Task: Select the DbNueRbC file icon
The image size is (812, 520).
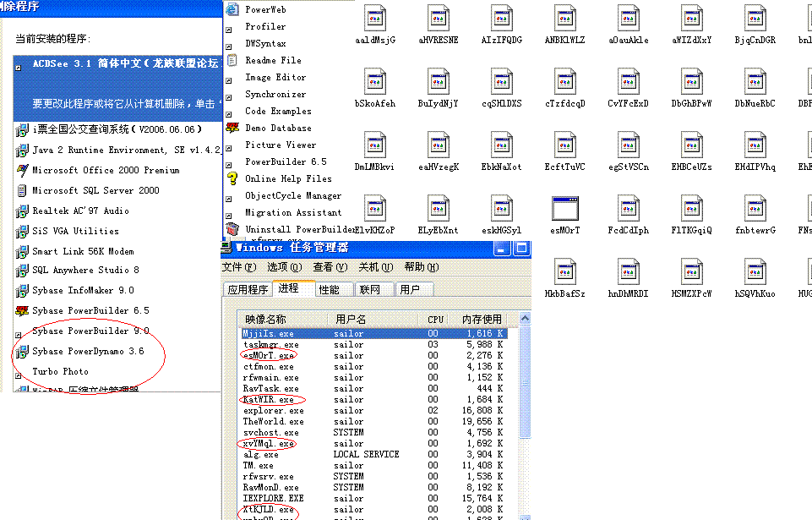Action: click(755, 81)
